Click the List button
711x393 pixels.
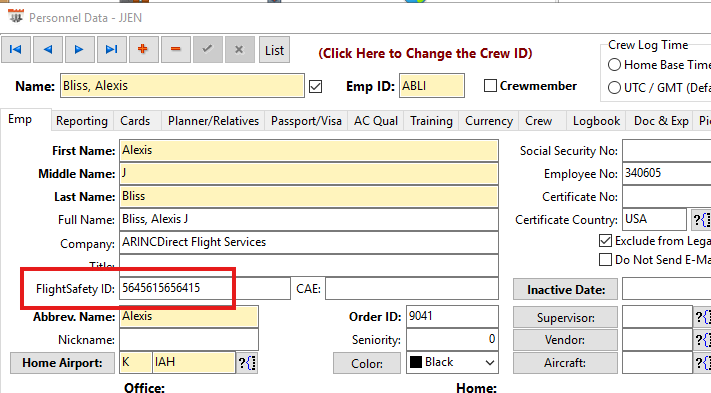click(x=274, y=50)
